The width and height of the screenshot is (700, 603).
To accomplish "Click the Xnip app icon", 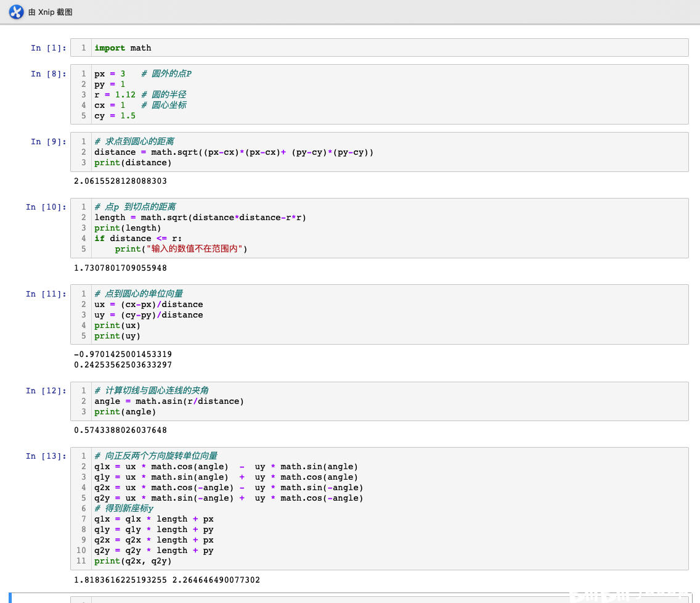I will [x=16, y=12].
